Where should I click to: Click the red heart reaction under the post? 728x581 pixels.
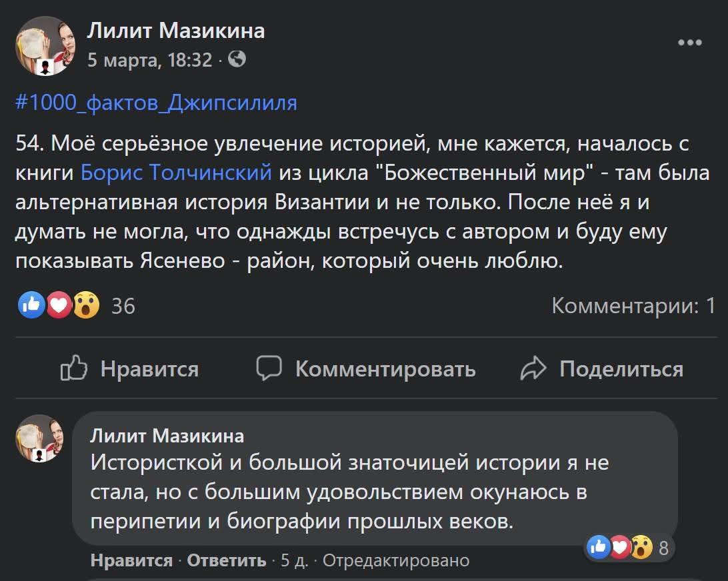(59, 305)
